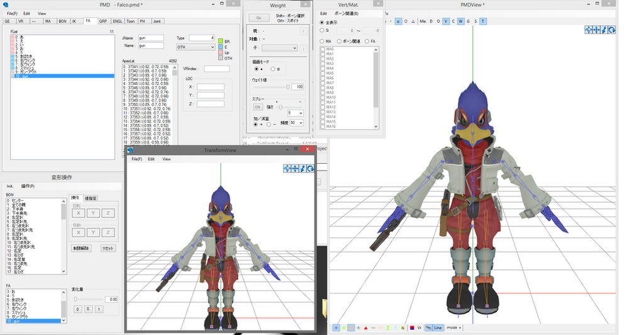Select the 全表示 radio button in Vert/Mat

(322, 23)
